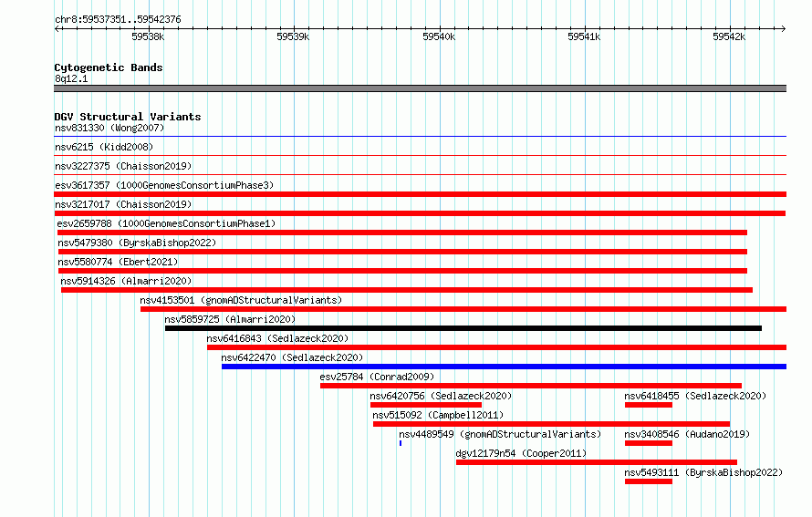Click the 59539k ruler label

[293, 36]
